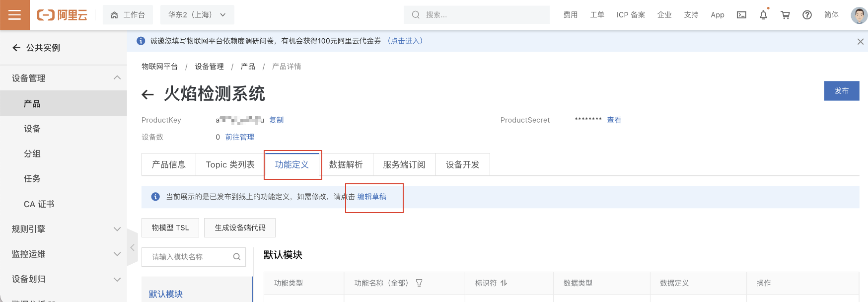Image resolution: width=868 pixels, height=302 pixels.
Task: Switch to the Topic 类列表 tab
Action: coord(230,164)
